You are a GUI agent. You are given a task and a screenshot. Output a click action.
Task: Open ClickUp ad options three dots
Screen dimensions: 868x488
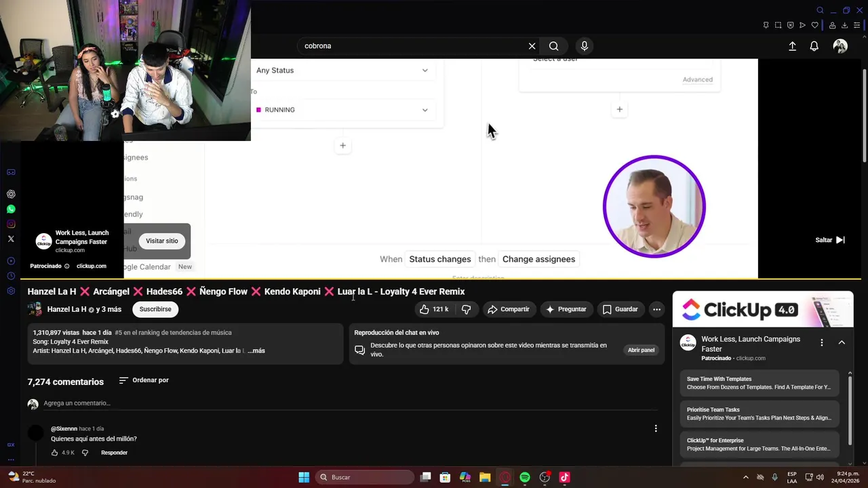tap(822, 343)
